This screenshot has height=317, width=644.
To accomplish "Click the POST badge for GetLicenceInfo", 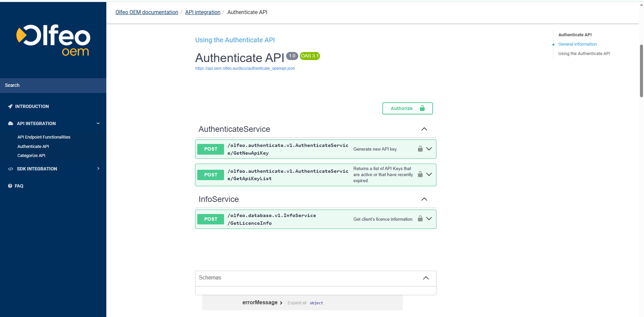I will [211, 219].
